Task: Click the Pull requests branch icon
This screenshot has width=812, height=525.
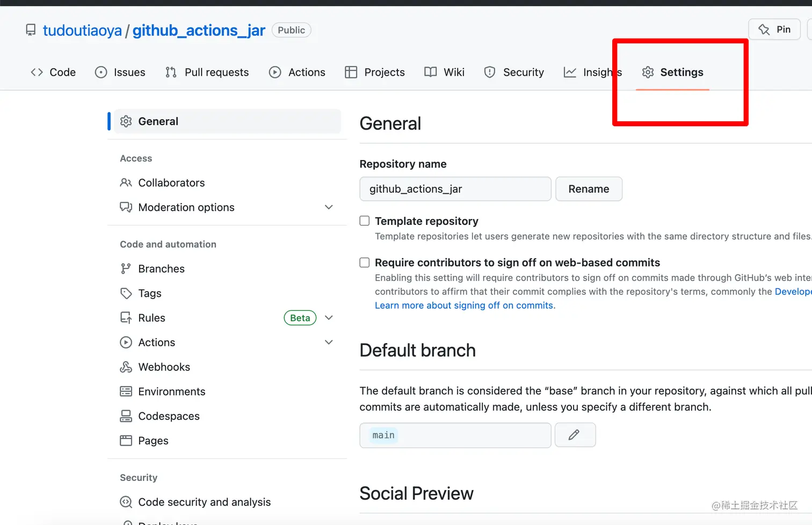Action: [171, 72]
